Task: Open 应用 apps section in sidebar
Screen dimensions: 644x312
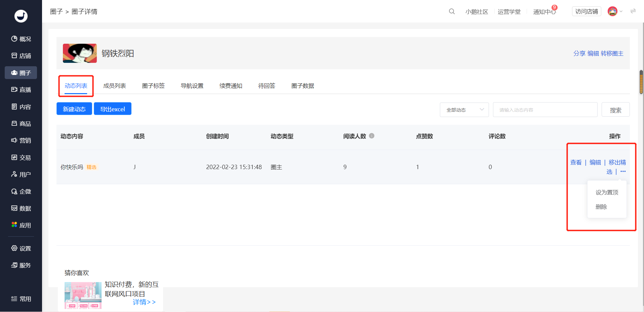Action: coord(21,225)
